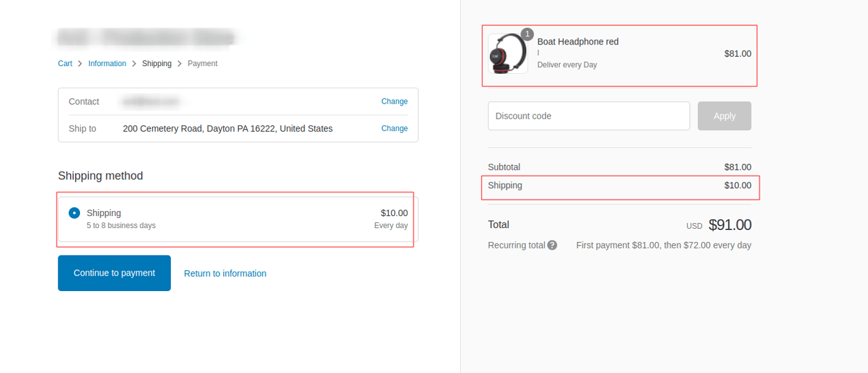The image size is (868, 373).
Task: Apply the discount code
Action: 724,116
